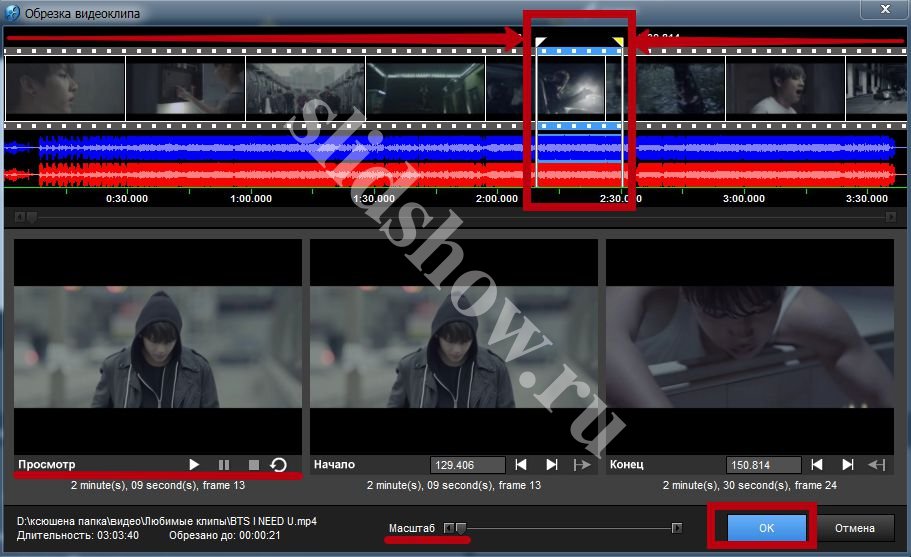Click the timeline scrollbar right arrow
Screen dimensions: 911x557
pos(891,217)
